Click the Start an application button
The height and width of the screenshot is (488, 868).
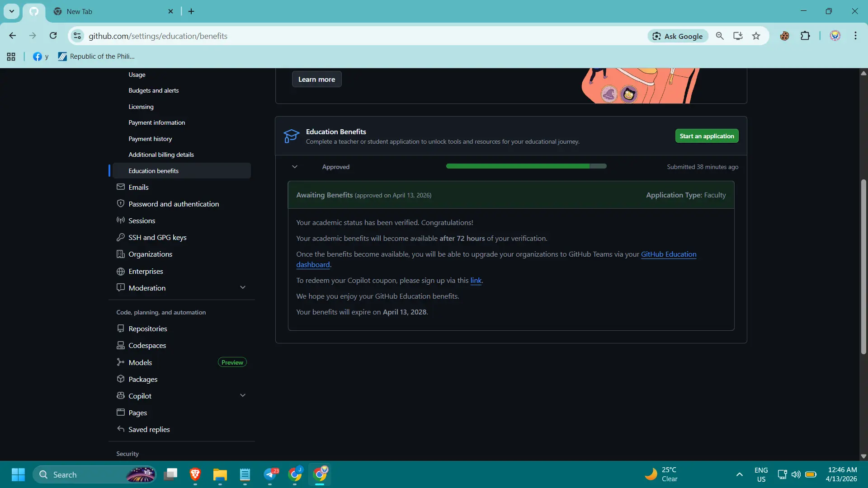(x=707, y=136)
